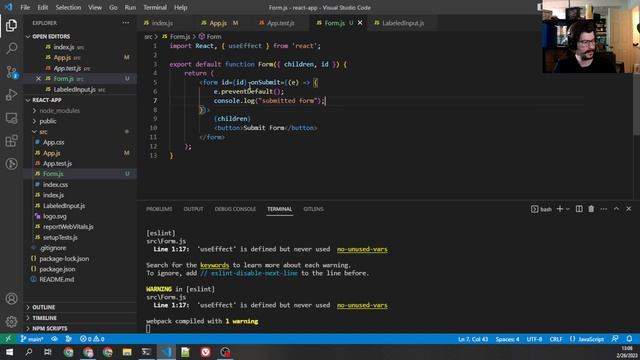The height and width of the screenshot is (360, 640).
Task: Switch git branch main in status bar
Action: point(32,339)
